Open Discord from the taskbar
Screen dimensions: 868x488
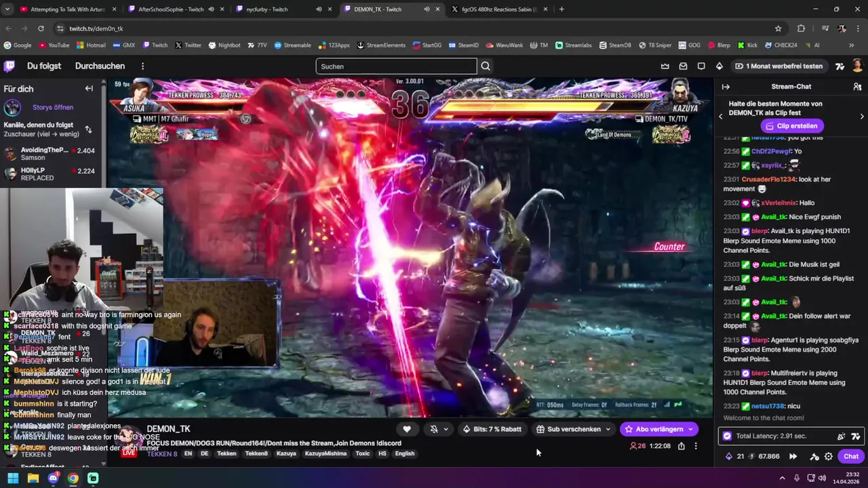[x=53, y=478]
